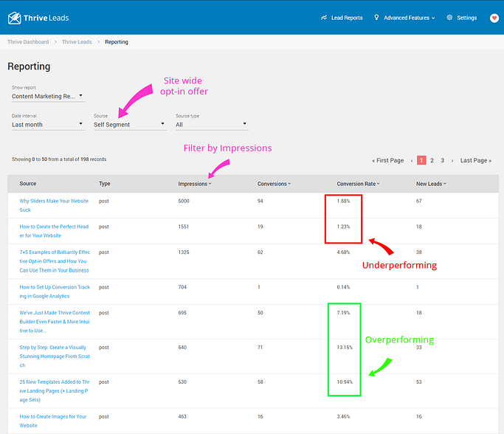Click the 704 impressions cell
504x434 pixels.
point(182,287)
